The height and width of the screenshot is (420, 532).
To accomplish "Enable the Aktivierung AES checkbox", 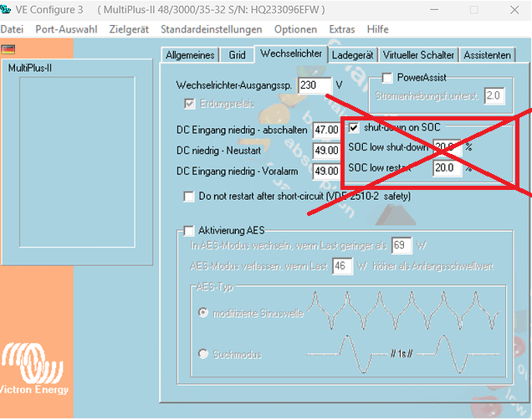I will (x=189, y=231).
